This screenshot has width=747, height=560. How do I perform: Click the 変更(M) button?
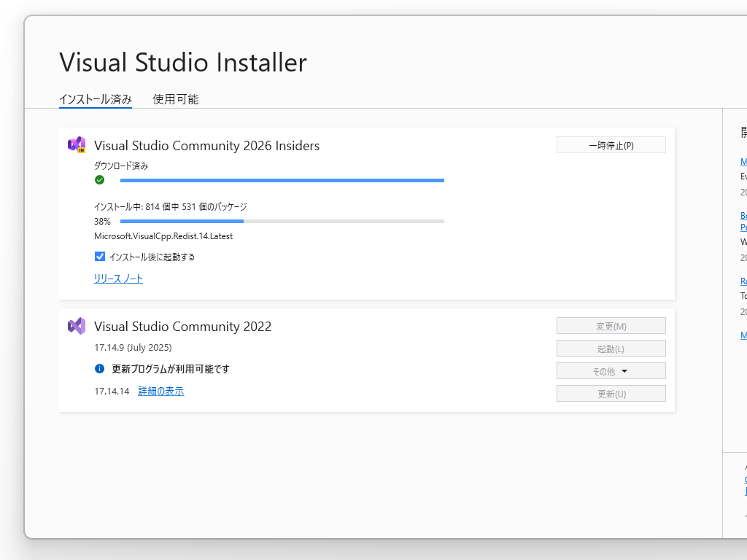point(611,325)
